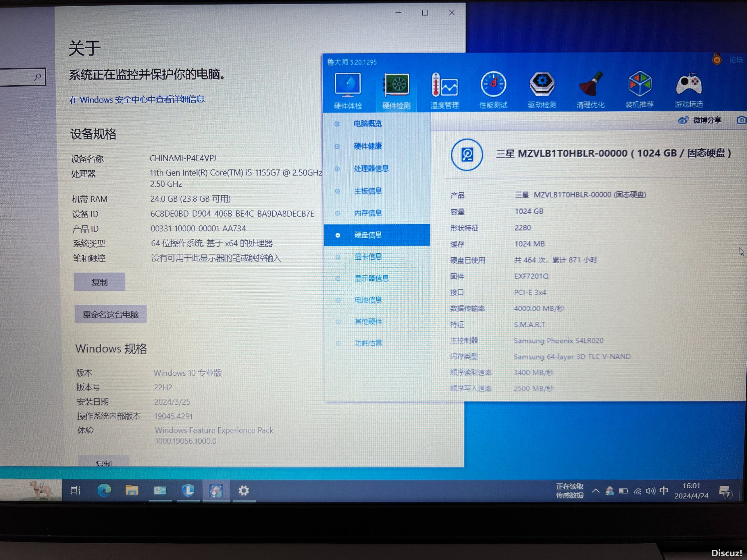Click 重命名这台电脑 button

point(111,314)
